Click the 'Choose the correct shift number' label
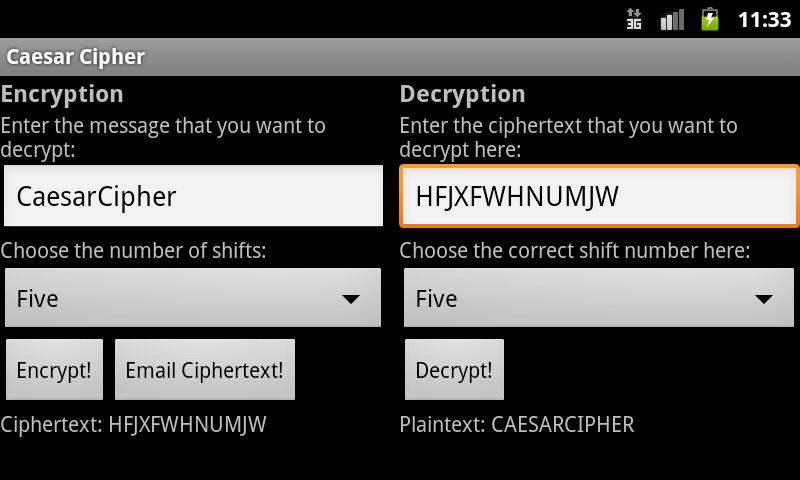Viewport: 800px width, 480px height. click(x=575, y=250)
